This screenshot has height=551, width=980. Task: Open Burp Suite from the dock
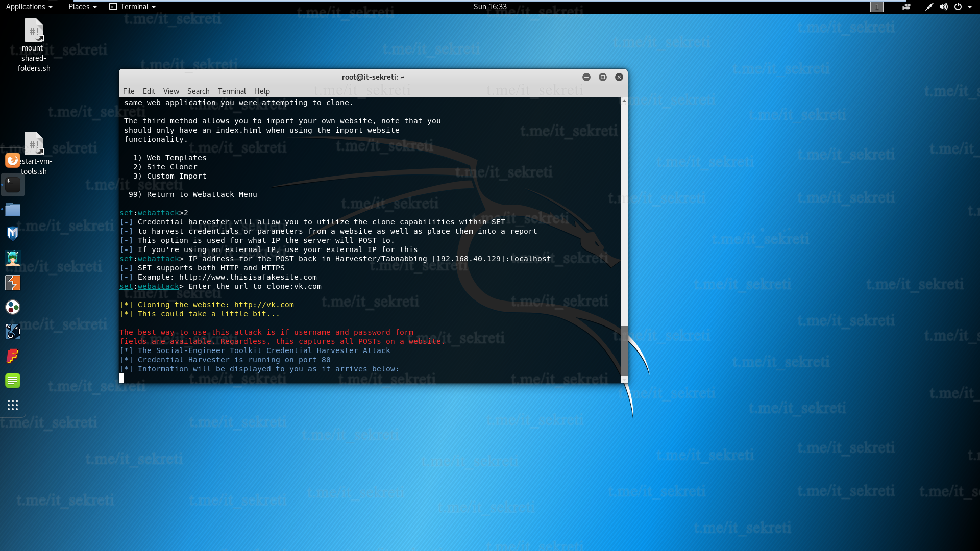tap(13, 283)
